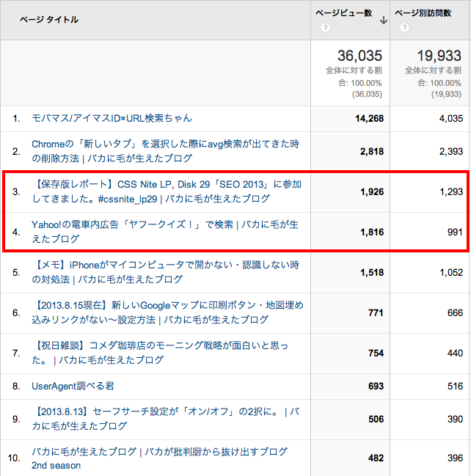Open the CSS Nite LP, Disk 29 report link
This screenshot has width=471, height=476.
(167, 184)
